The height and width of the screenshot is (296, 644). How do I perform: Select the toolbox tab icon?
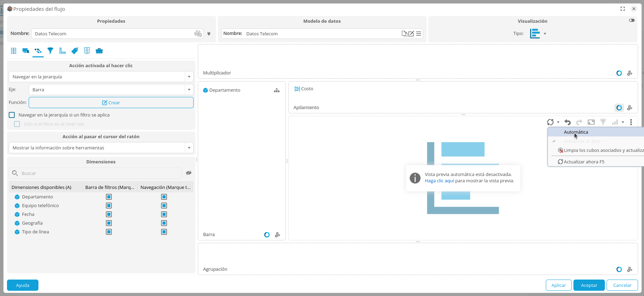point(99,51)
